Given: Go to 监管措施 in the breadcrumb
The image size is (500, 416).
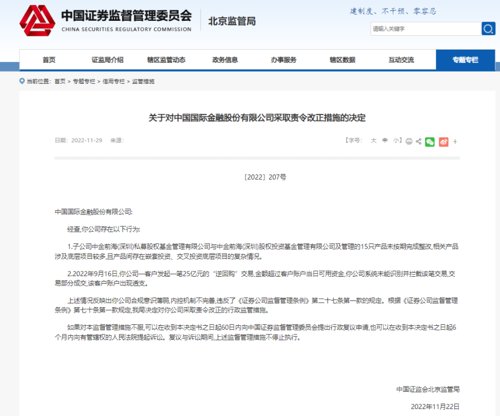Looking at the screenshot, I should pyautogui.click(x=143, y=81).
